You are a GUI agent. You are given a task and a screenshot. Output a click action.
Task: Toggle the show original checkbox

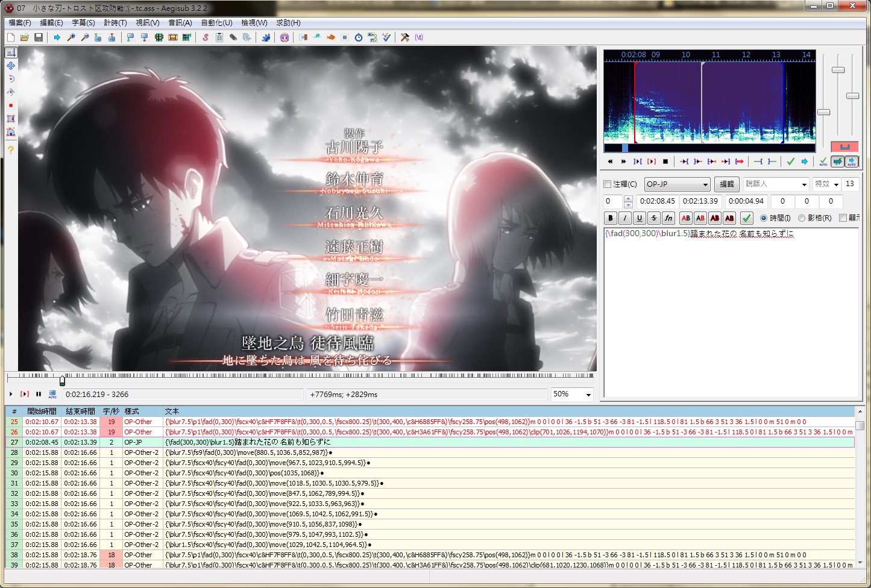point(843,218)
